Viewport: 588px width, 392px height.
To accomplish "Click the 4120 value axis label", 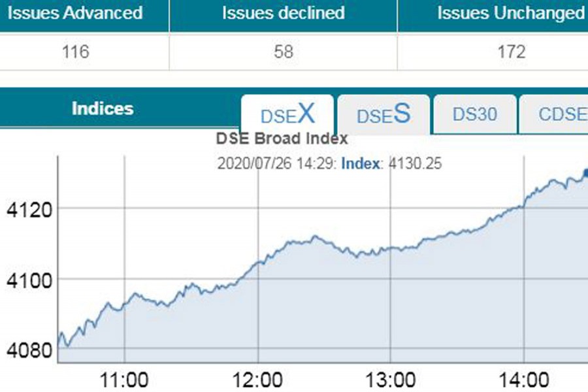I will pyautogui.click(x=24, y=209).
